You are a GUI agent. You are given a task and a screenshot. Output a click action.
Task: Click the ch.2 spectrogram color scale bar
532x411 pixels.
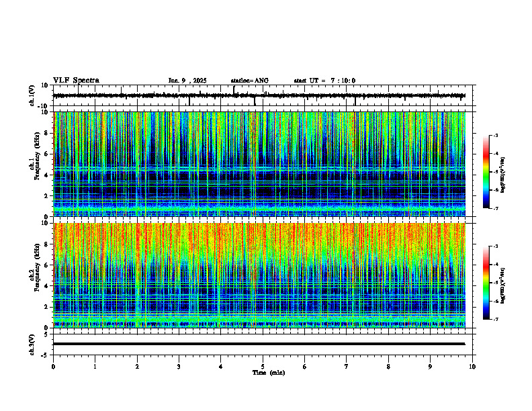486,283
